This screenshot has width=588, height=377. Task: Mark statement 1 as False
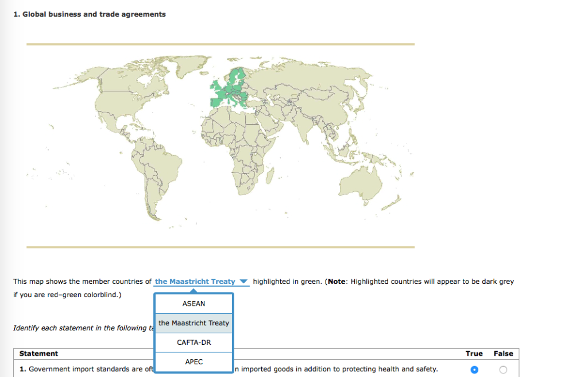503,370
